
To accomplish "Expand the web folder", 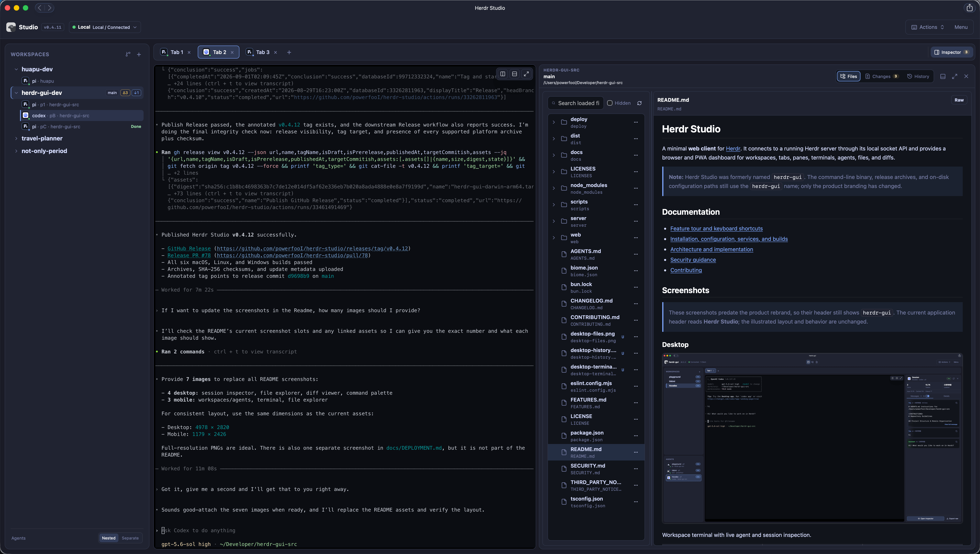I will coord(553,238).
